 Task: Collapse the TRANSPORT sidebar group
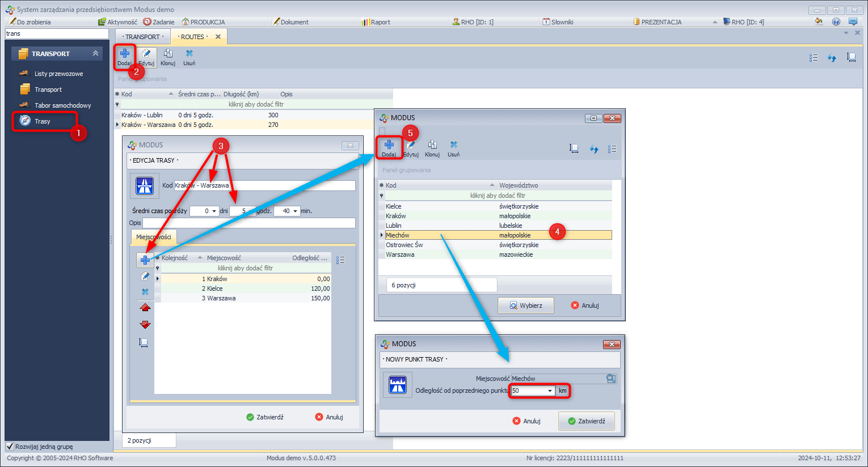pyautogui.click(x=95, y=53)
